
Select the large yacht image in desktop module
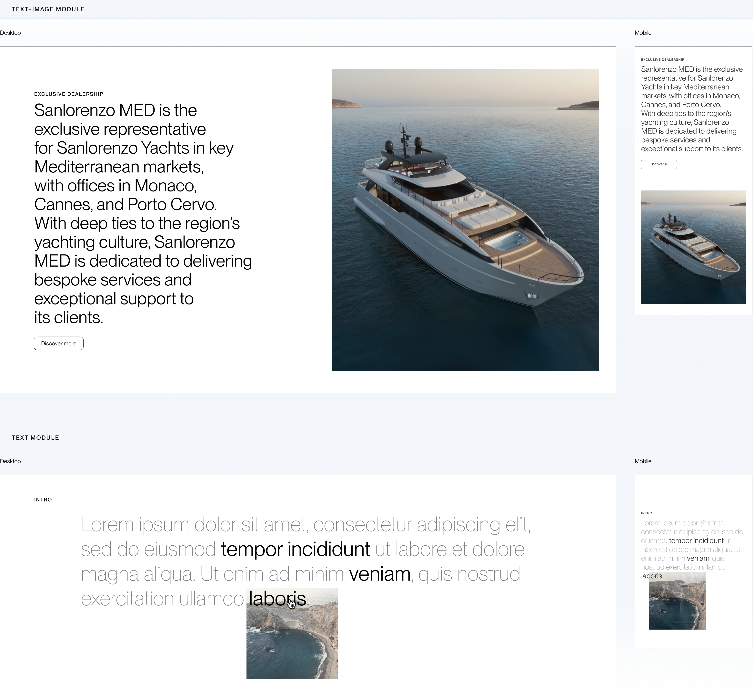[465, 220]
